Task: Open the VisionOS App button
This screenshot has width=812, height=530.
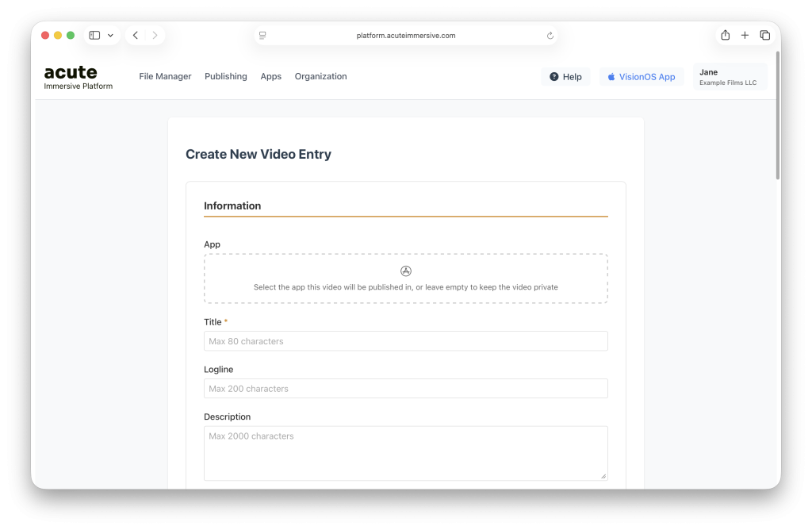Action: click(641, 77)
